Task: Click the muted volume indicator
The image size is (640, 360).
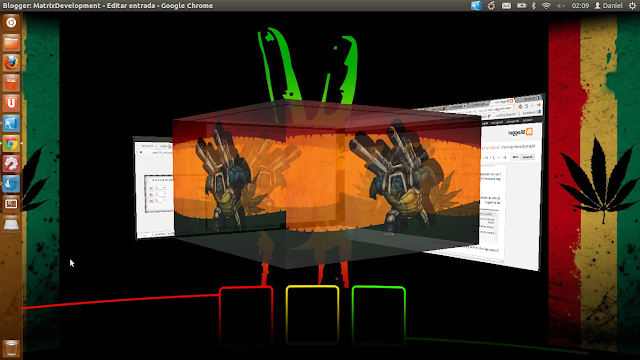Action: pyautogui.click(x=561, y=6)
